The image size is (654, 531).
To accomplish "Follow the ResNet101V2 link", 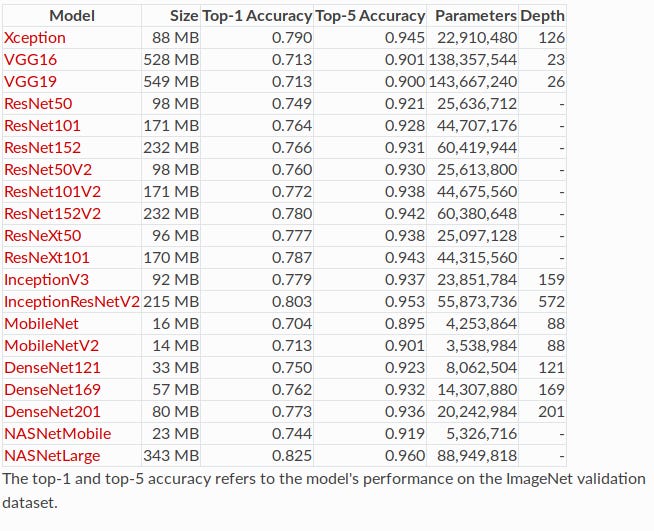I will tap(53, 192).
